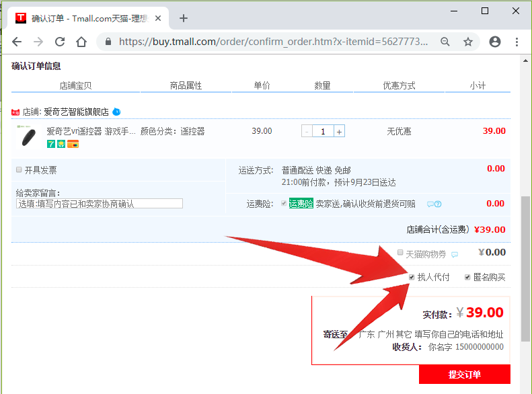Click the green 7-day return icon
The width and height of the screenshot is (532, 394).
(51, 144)
